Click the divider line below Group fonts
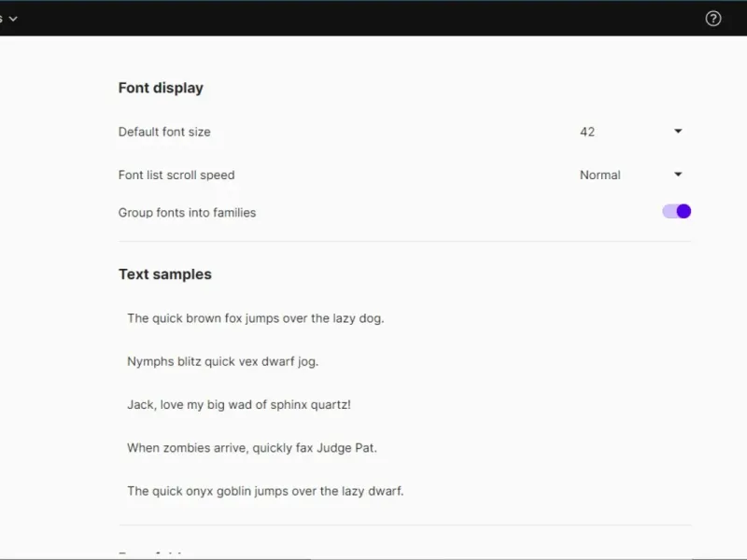 pos(404,242)
